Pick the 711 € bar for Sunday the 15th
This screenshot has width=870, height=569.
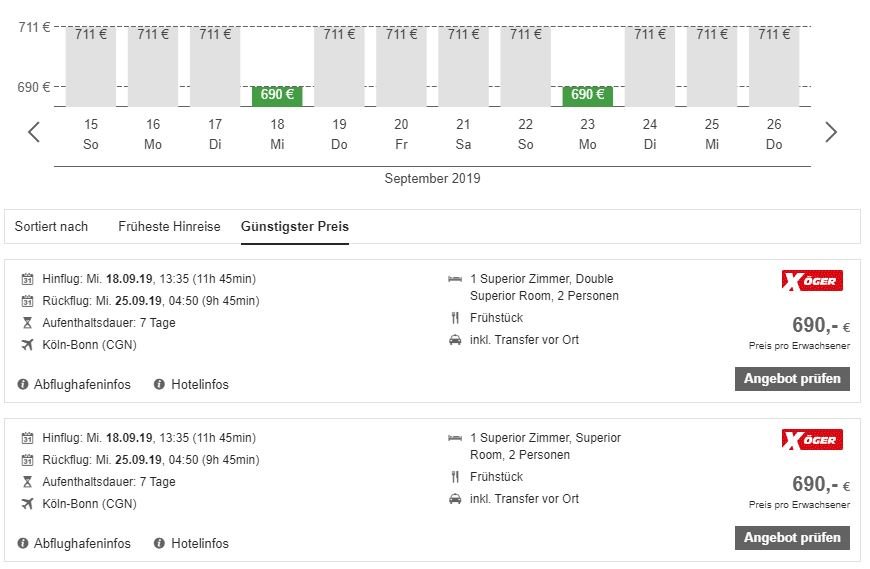click(x=91, y=66)
